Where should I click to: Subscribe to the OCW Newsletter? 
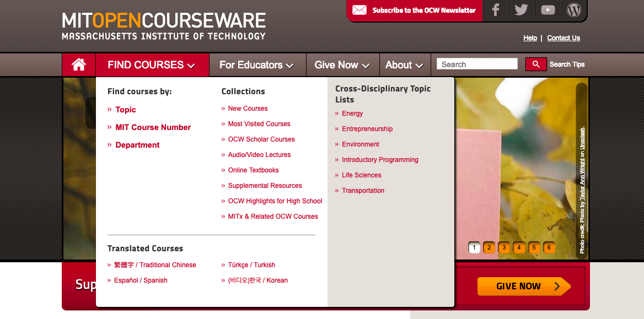424,10
